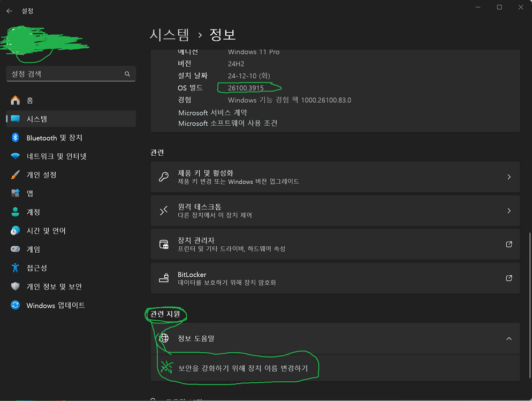Select the 게임 controller icon

tap(16, 249)
